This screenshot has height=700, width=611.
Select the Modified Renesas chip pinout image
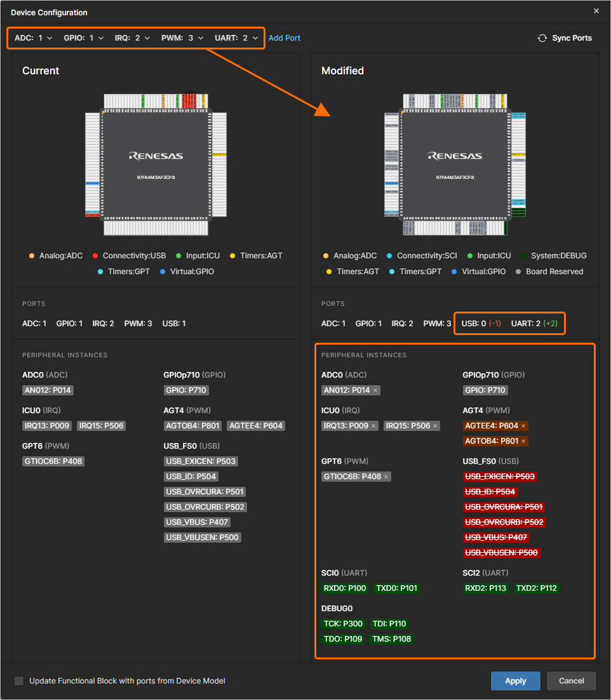[x=455, y=165]
